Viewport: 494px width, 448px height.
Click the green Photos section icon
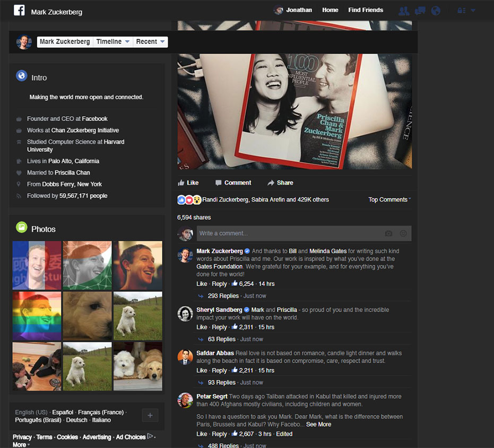tap(21, 228)
